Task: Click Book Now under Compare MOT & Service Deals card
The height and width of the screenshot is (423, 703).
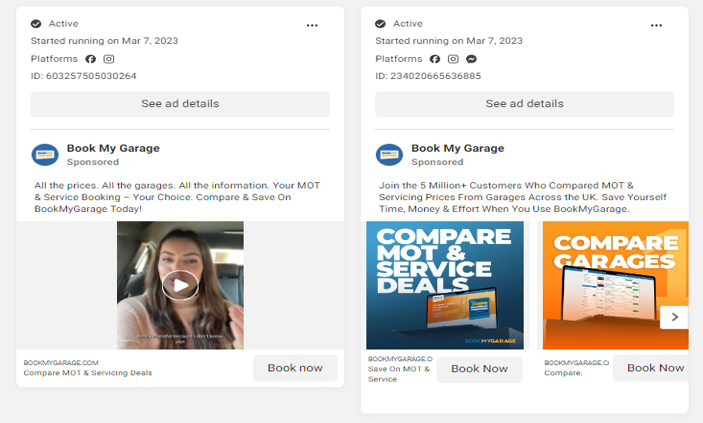Action: coord(479,369)
